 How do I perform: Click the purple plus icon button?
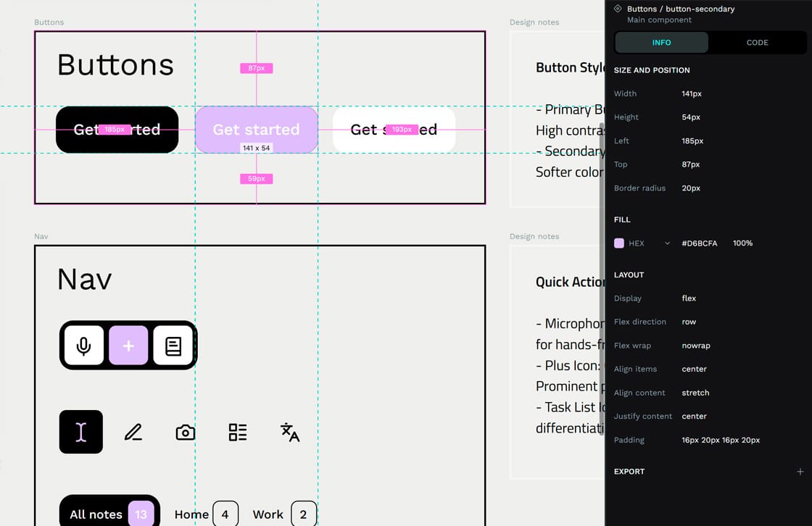(x=128, y=346)
